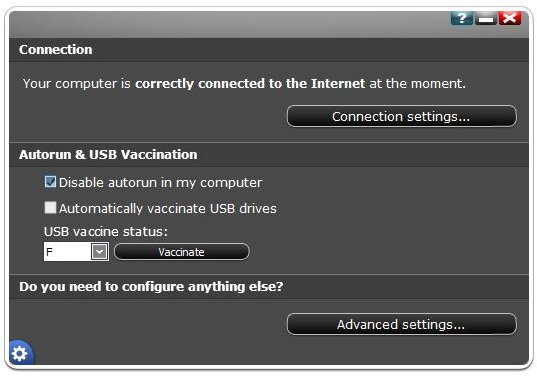Select the drive field showing F
Image resolution: width=537 pixels, height=377 pixels.
(x=76, y=252)
